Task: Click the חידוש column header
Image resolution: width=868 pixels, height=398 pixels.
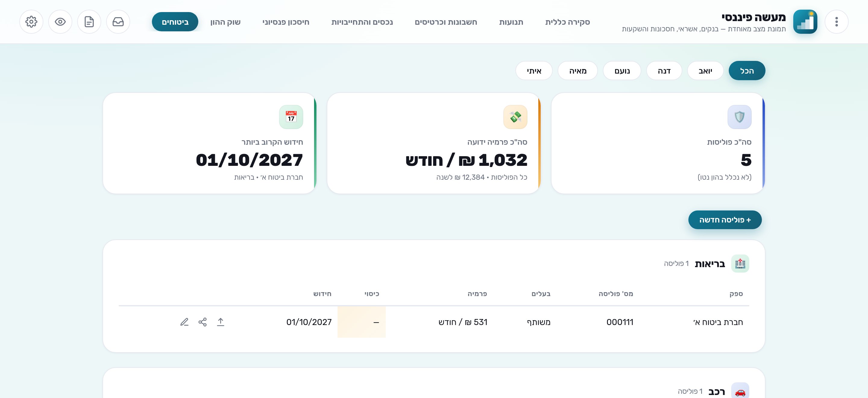Action: pos(322,294)
